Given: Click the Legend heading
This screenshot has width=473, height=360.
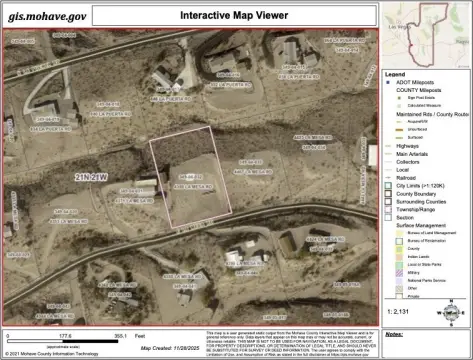Looking at the screenshot, I should 395,74.
